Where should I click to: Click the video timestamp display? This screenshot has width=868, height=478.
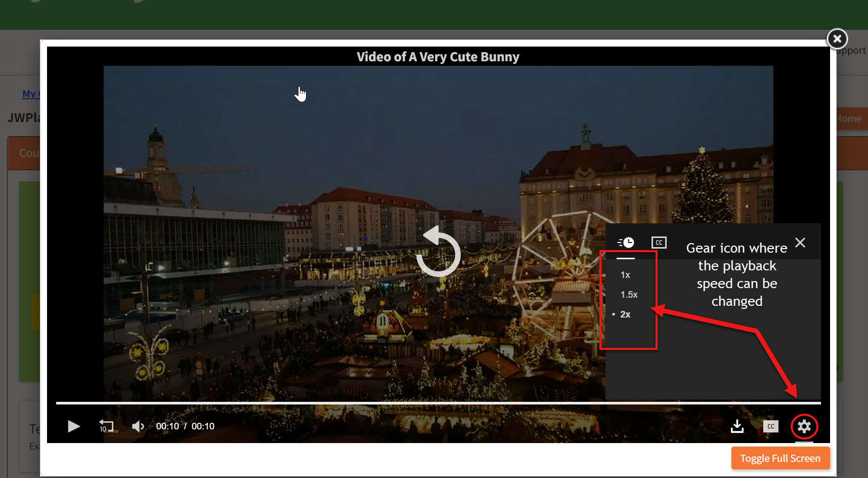tap(185, 426)
